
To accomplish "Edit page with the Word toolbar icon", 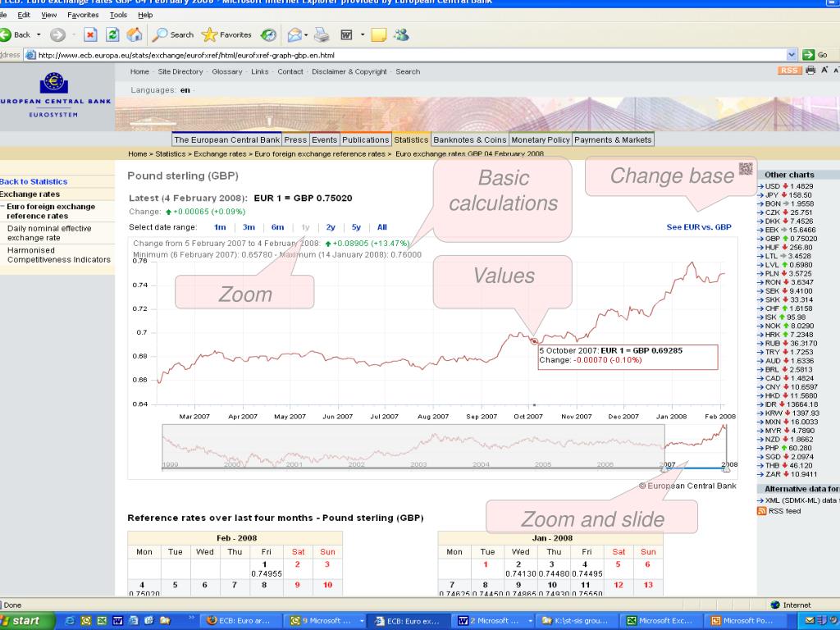I will point(347,35).
